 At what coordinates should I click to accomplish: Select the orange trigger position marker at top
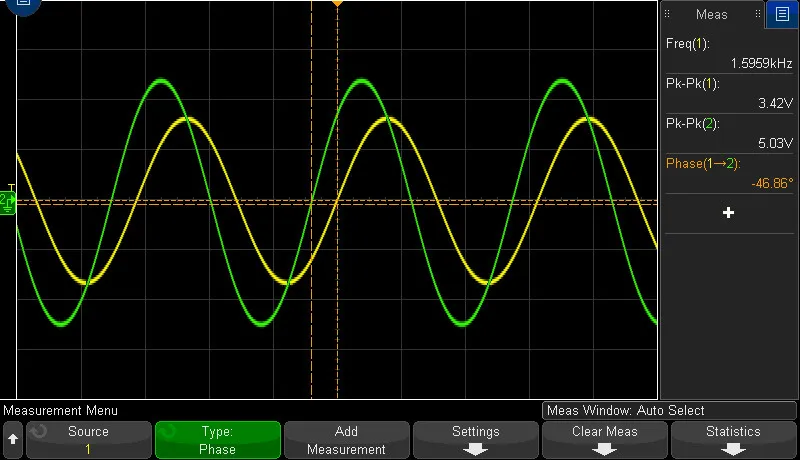(337, 4)
